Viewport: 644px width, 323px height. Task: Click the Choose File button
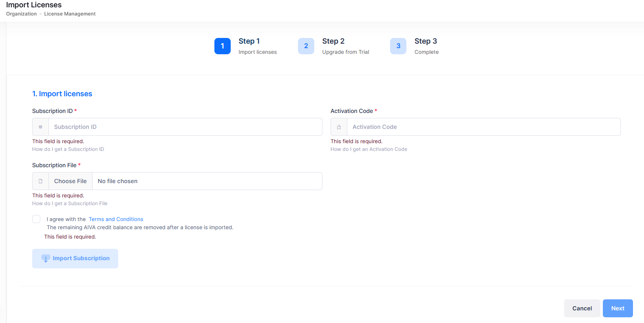click(x=71, y=181)
